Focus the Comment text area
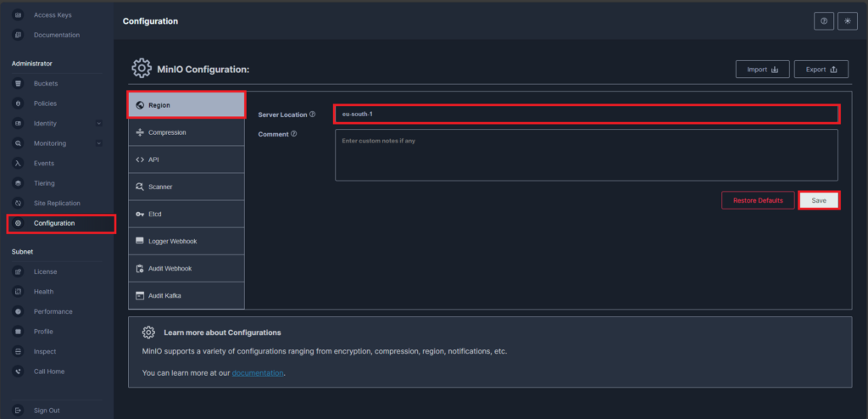The width and height of the screenshot is (868, 419). tap(586, 155)
